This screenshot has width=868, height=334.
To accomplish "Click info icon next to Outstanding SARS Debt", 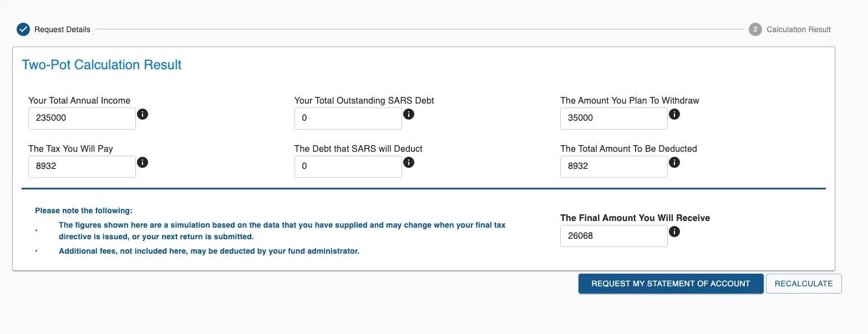I will (409, 115).
